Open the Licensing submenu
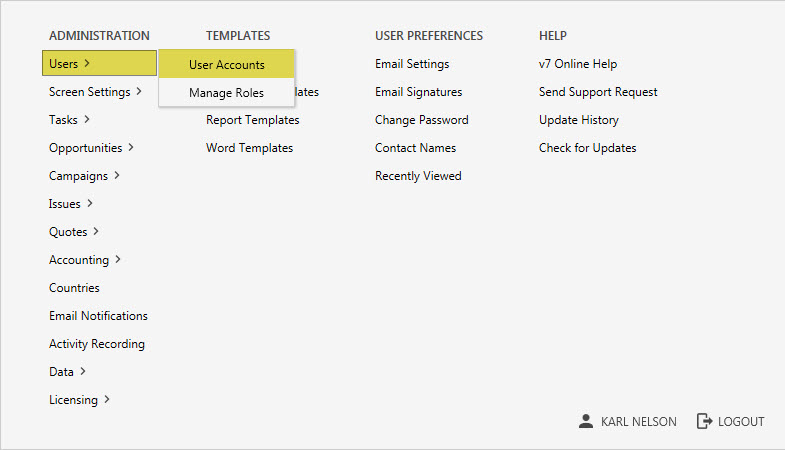The width and height of the screenshot is (785, 450). click(x=79, y=400)
